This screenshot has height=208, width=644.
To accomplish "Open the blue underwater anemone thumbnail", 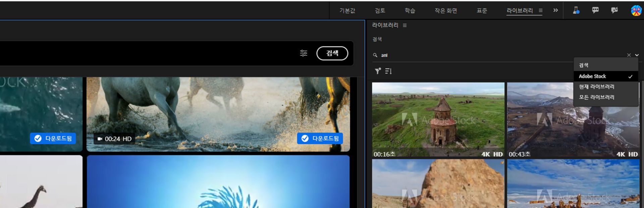I will (x=218, y=182).
